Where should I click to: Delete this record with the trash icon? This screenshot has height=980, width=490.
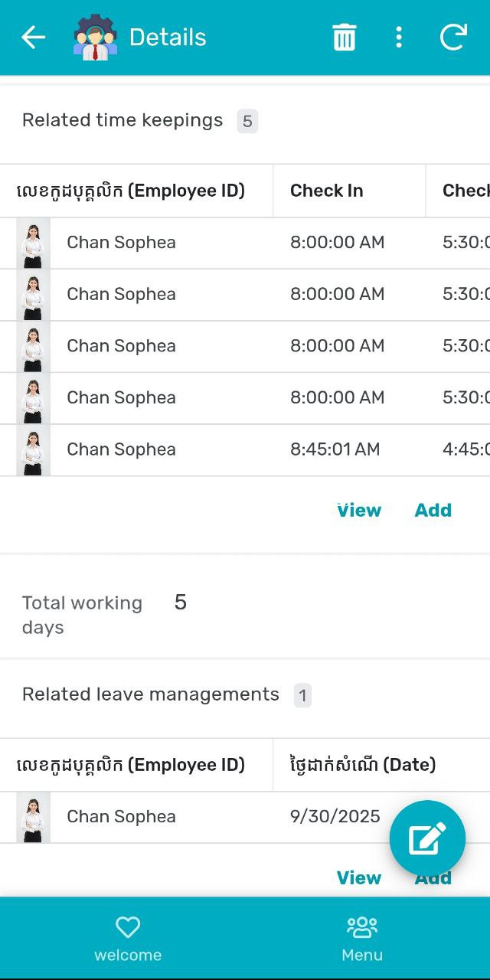pos(344,38)
